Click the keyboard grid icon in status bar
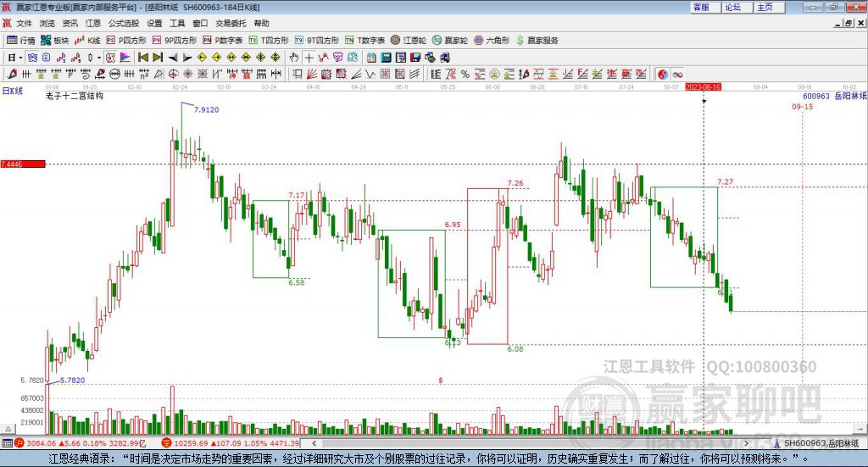868x467 pixels. point(7,443)
